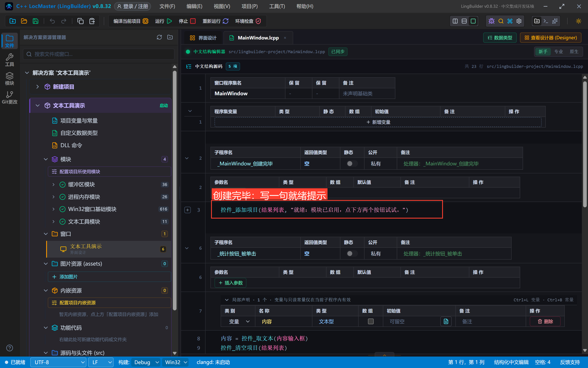Viewport: 588px width, 368px height.
Task: Switch to split vertical layout icon
Action: coord(455,21)
